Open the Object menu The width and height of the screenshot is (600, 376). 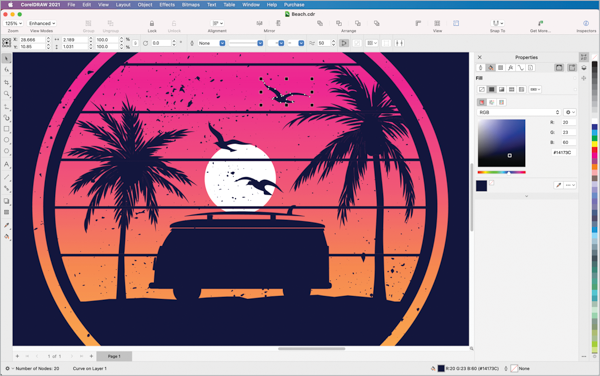coord(145,5)
